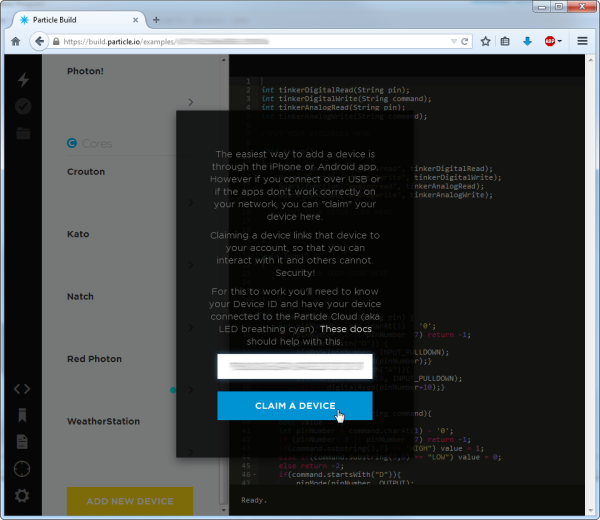Viewport: 600px width, 520px height.
Task: Select the Crouton device name
Action: point(86,172)
